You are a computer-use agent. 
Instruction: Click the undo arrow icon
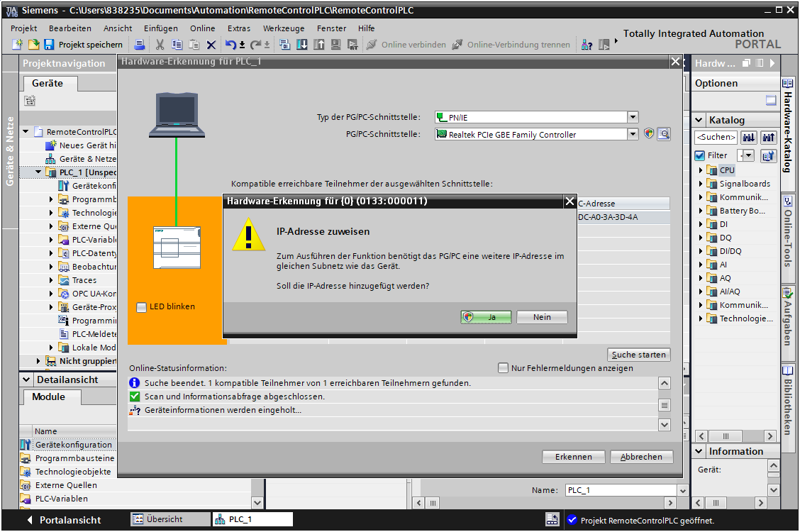[230, 45]
